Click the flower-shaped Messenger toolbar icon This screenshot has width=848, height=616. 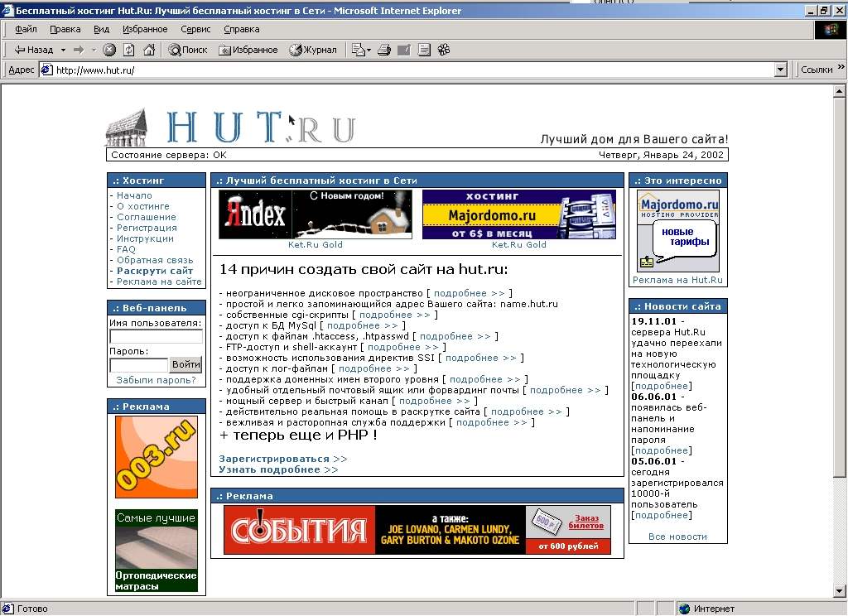(x=444, y=50)
